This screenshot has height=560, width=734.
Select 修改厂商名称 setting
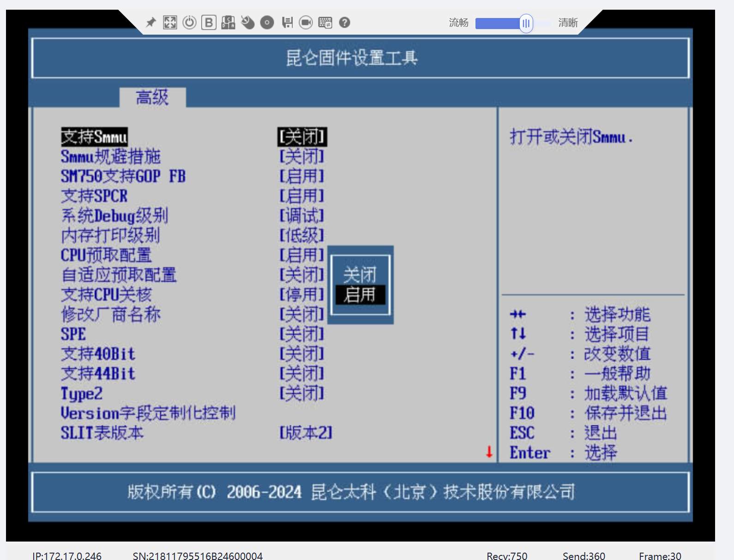(x=111, y=315)
